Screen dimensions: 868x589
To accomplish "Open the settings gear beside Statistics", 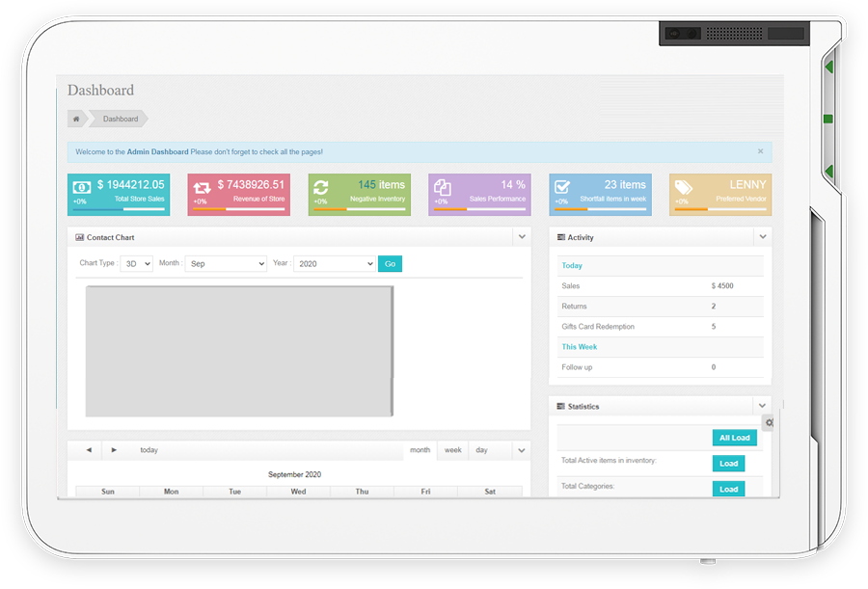I will pyautogui.click(x=769, y=422).
